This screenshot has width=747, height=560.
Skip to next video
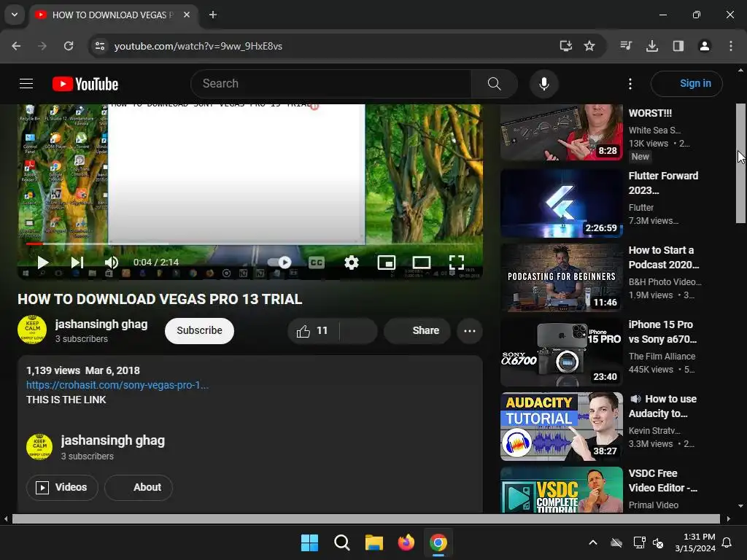coord(77,262)
